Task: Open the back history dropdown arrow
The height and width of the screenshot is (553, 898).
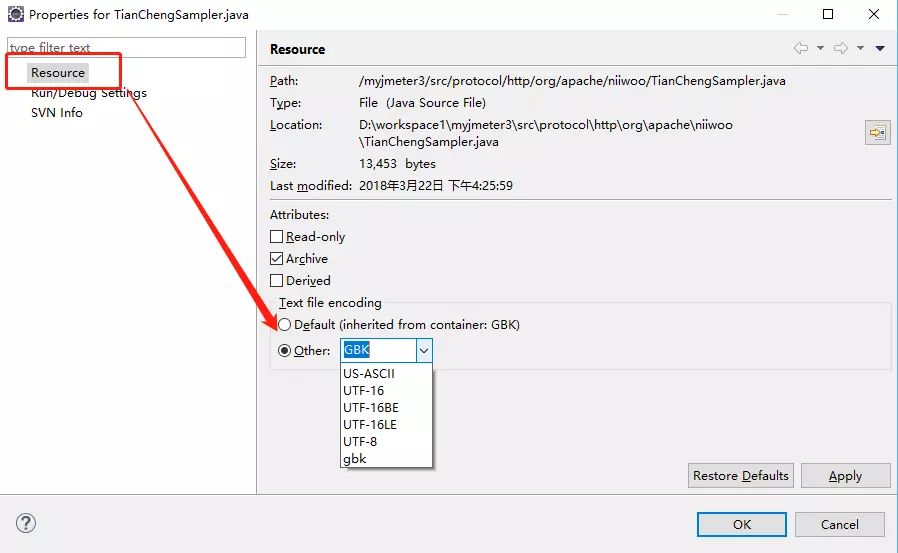Action: [x=820, y=48]
